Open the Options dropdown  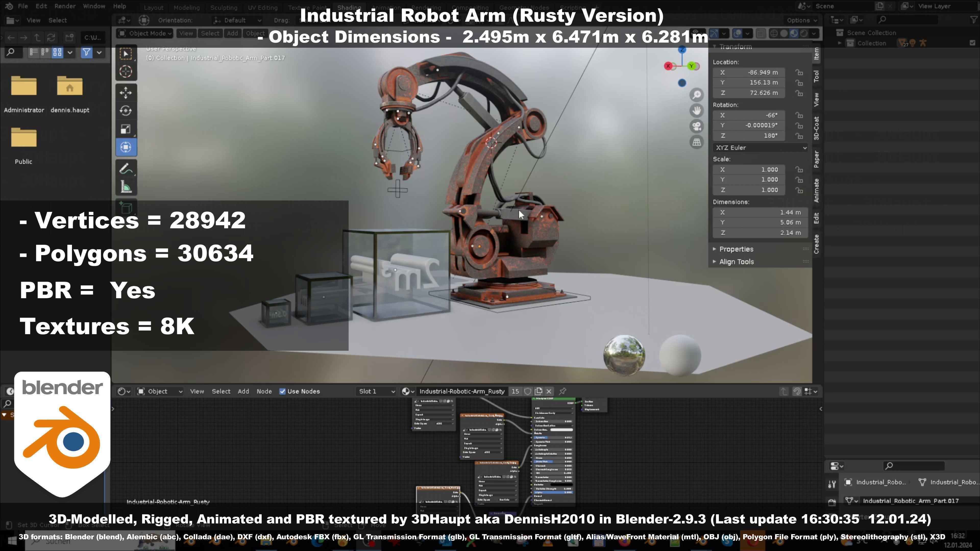tap(801, 20)
